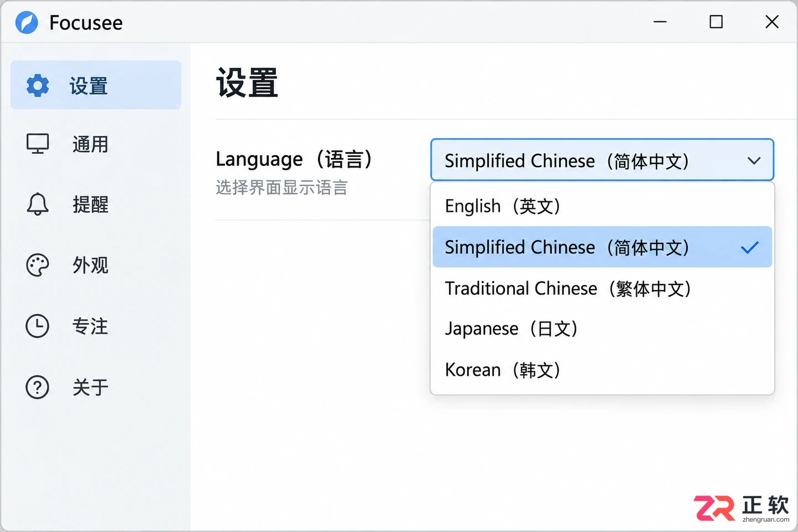
Task: Select Simplified Chinese (简体中文) list option
Action: click(x=602, y=247)
